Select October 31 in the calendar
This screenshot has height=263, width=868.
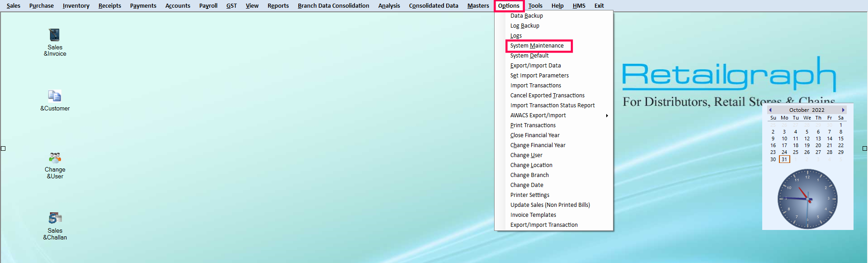tap(784, 159)
